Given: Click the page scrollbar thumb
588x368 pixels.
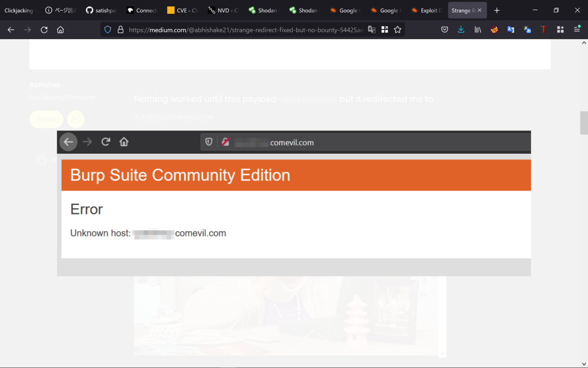Looking at the screenshot, I should tap(584, 123).
